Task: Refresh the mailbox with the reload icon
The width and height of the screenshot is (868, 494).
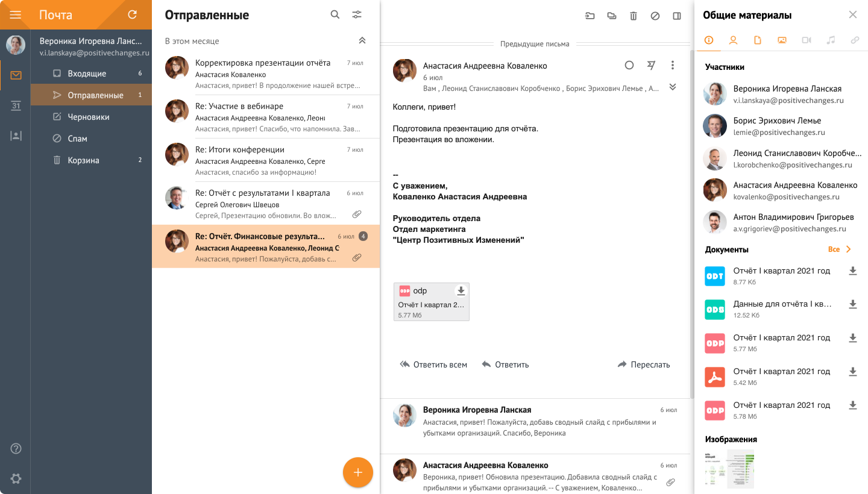Action: [x=133, y=15]
